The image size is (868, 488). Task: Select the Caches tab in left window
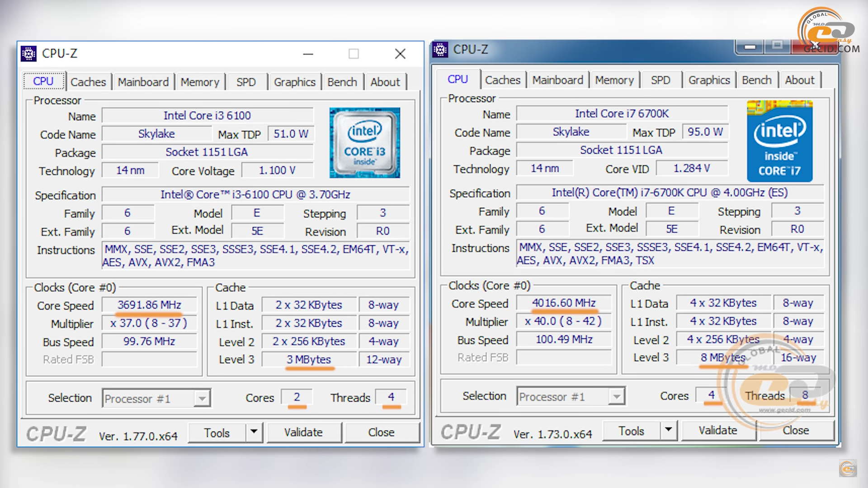[88, 82]
